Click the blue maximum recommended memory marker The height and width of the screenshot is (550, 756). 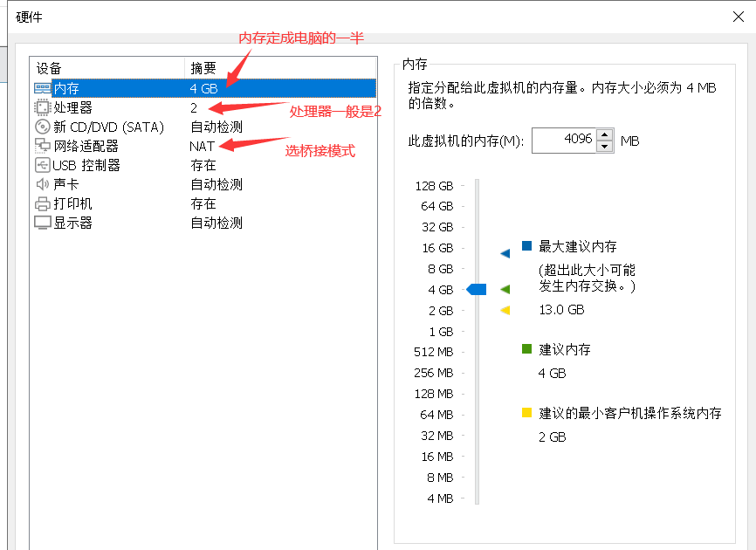coord(505,253)
